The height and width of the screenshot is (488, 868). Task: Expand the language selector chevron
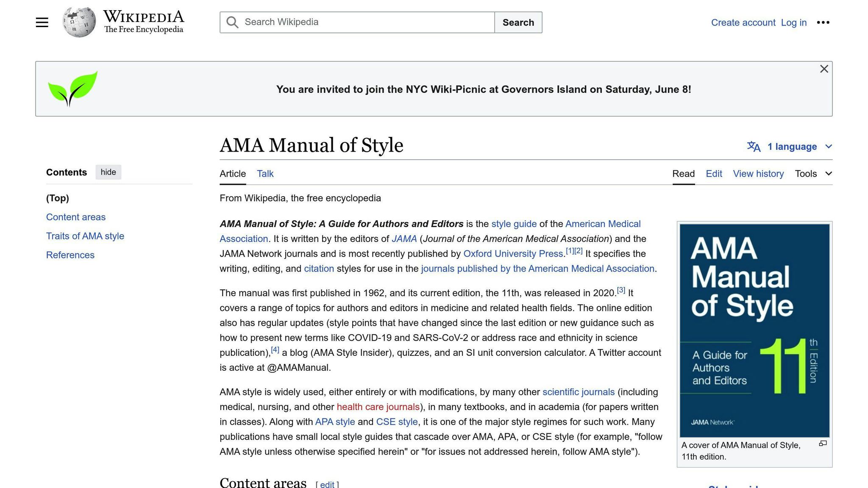point(828,147)
